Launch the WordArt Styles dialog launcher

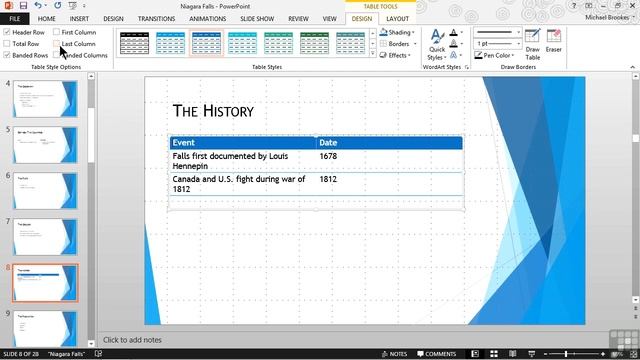click(x=466, y=67)
